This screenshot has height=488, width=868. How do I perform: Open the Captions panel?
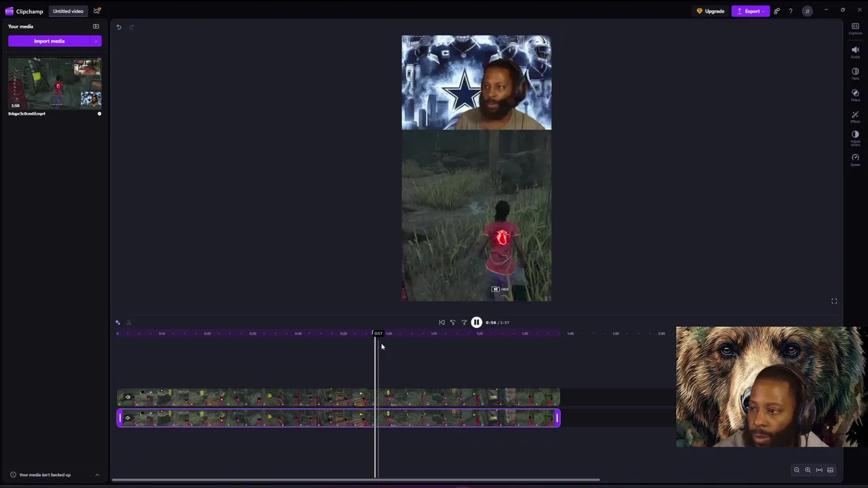click(855, 28)
